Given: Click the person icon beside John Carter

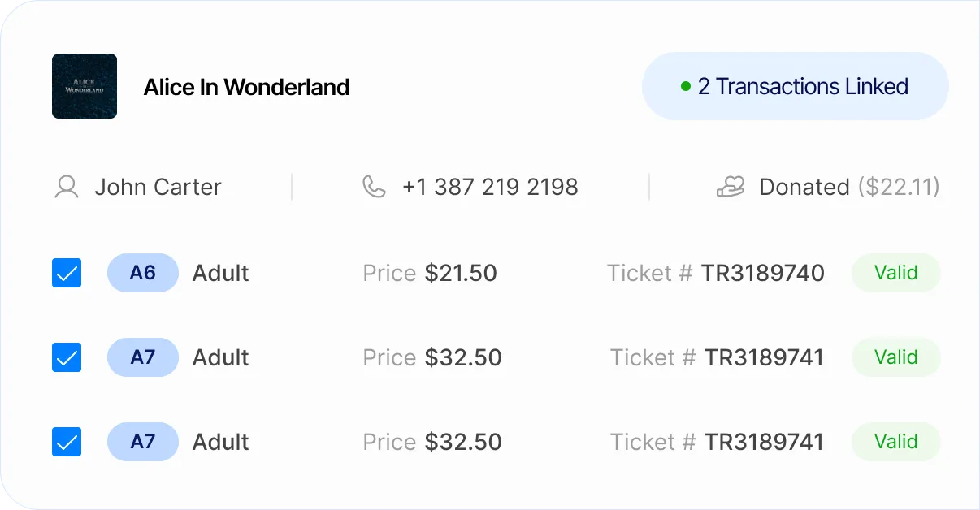Looking at the screenshot, I should [66, 188].
